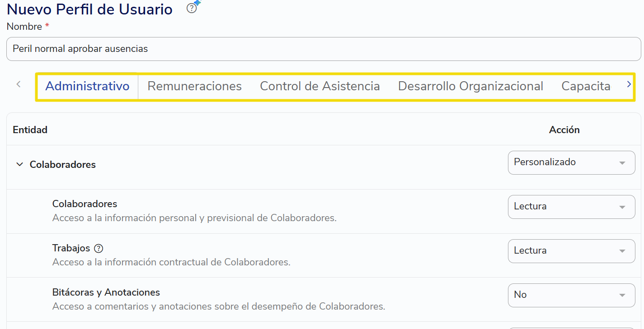Click the Bitácoras y Anotaciones row label
The height and width of the screenshot is (329, 644).
[106, 292]
